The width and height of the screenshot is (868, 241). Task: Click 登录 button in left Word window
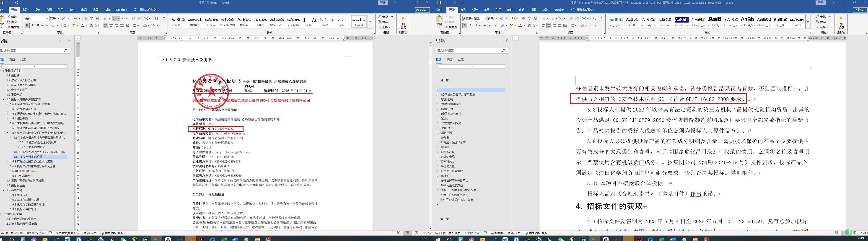pyautogui.click(x=383, y=3)
